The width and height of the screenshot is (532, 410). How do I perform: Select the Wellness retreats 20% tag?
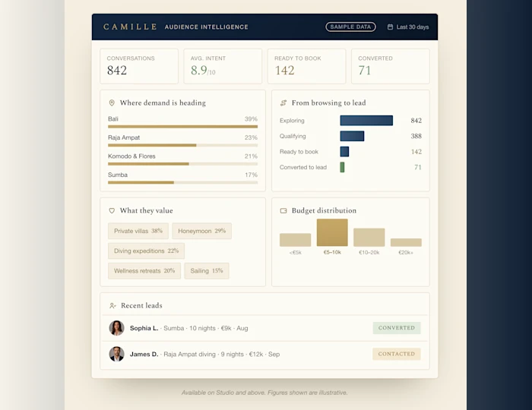[x=144, y=271]
